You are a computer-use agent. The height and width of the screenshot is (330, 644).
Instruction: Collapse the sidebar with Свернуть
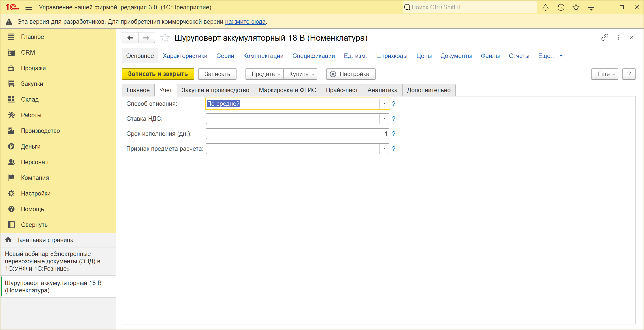pyautogui.click(x=58, y=225)
